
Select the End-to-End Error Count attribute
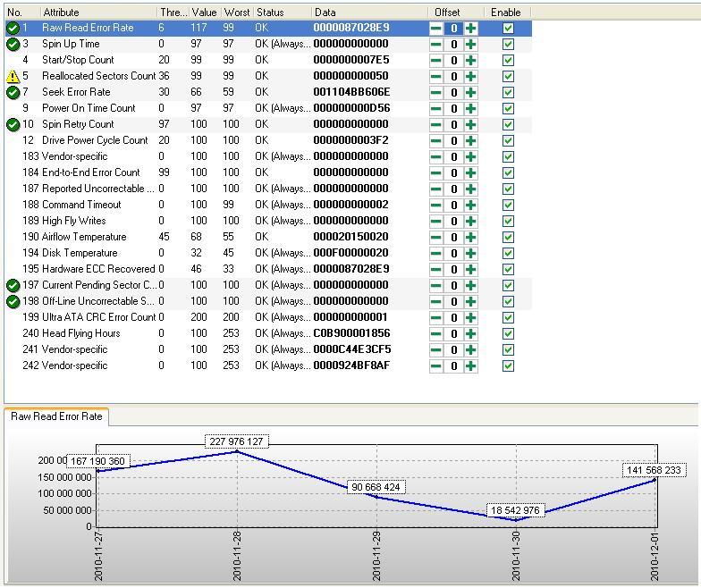[268, 173]
